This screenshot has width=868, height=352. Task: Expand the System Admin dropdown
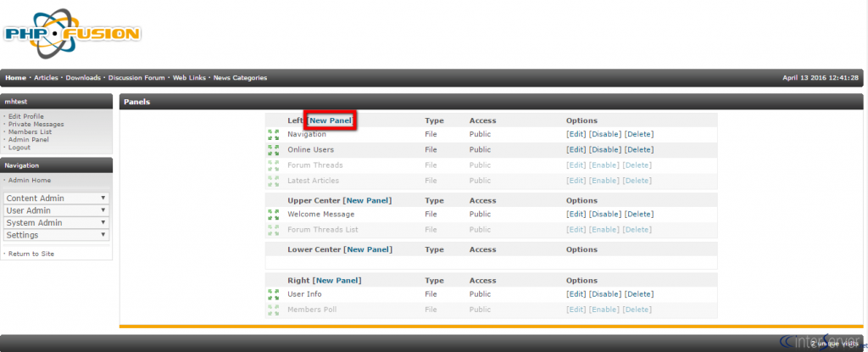tap(57, 223)
